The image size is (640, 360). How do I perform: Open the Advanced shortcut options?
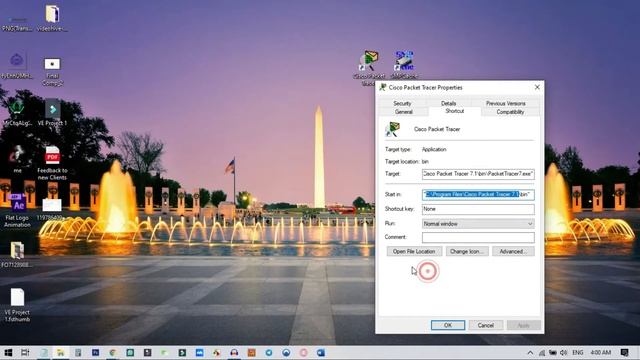point(513,251)
